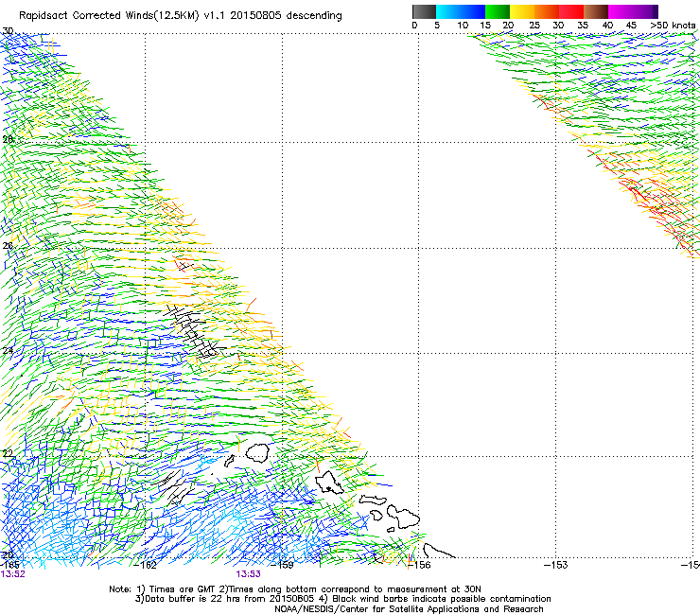Click the longitude label -159
The image size is (700, 615).
click(283, 565)
